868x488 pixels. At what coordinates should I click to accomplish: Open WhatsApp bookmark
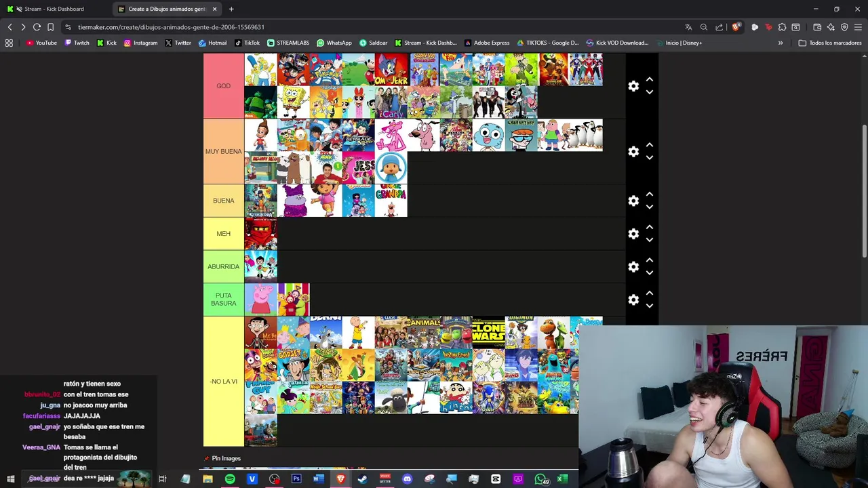pos(334,43)
